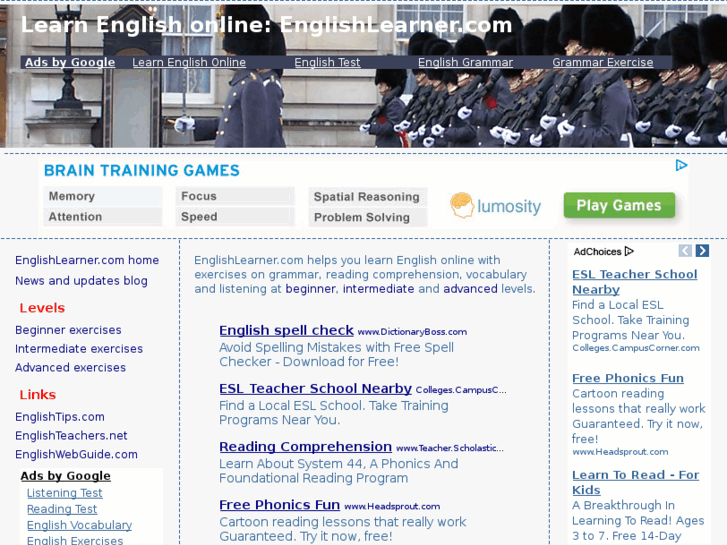
Task: Visit EnglishTips.com link
Action: pos(60,417)
